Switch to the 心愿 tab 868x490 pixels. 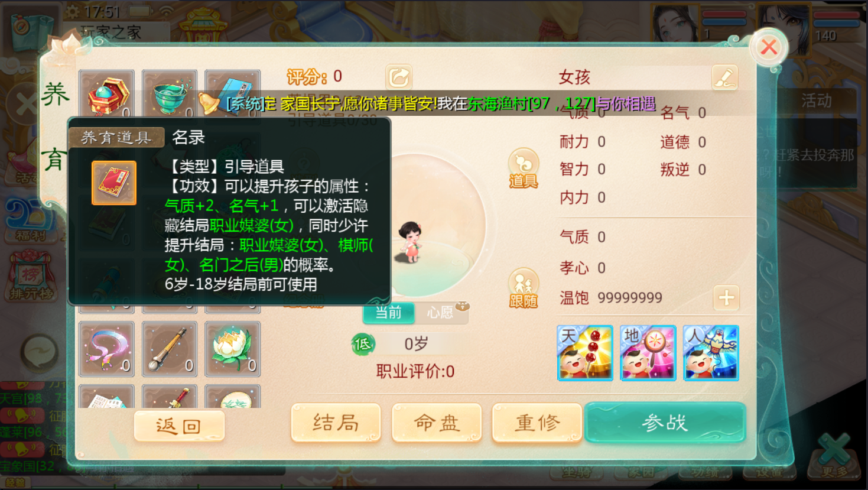(441, 313)
